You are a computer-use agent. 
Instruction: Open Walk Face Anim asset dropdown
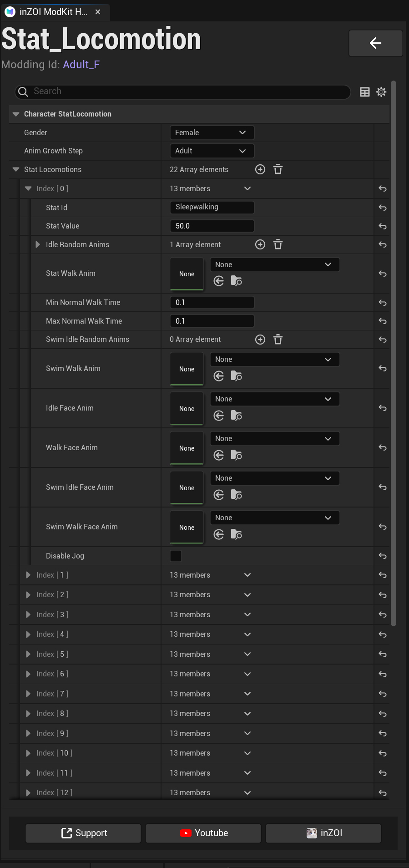(275, 438)
